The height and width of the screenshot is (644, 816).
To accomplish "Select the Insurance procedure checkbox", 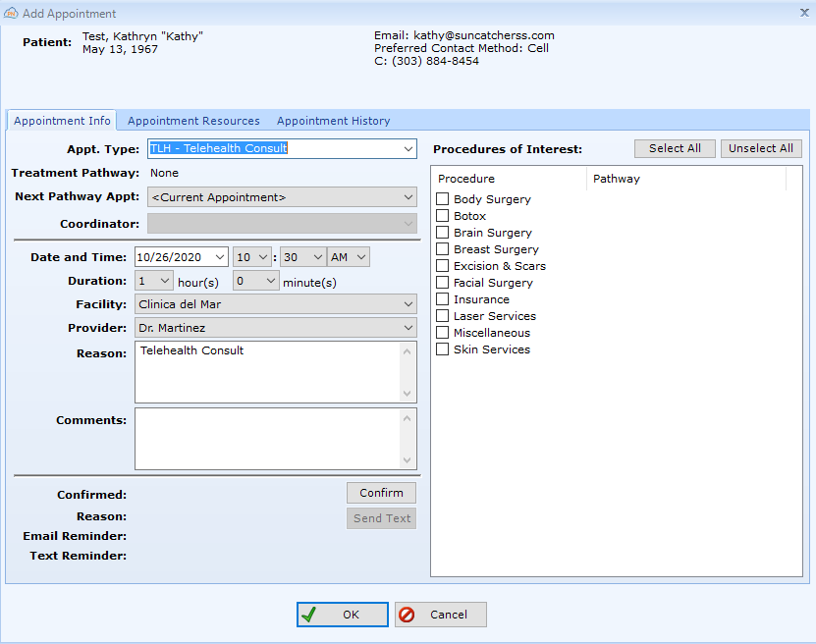I will [x=441, y=299].
